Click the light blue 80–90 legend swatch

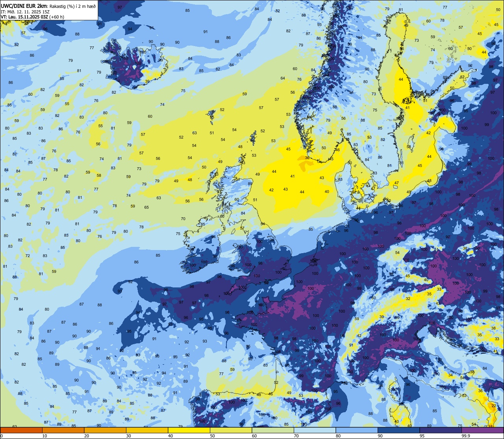pos(357,430)
